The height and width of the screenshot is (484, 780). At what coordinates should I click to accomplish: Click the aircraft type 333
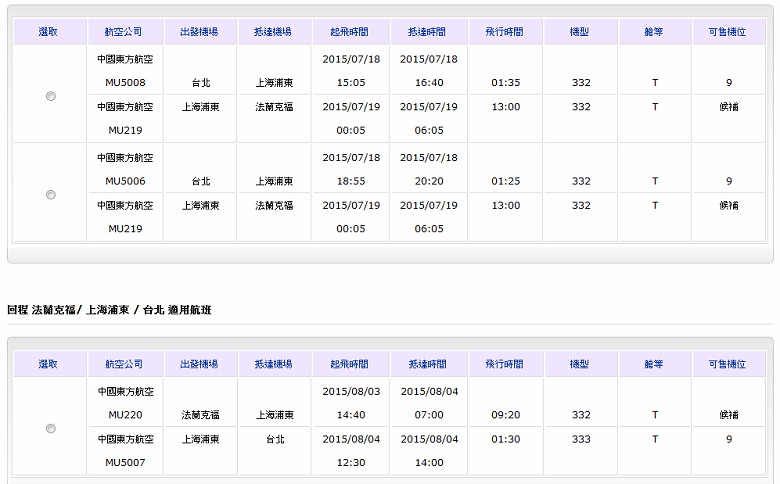[x=581, y=439]
